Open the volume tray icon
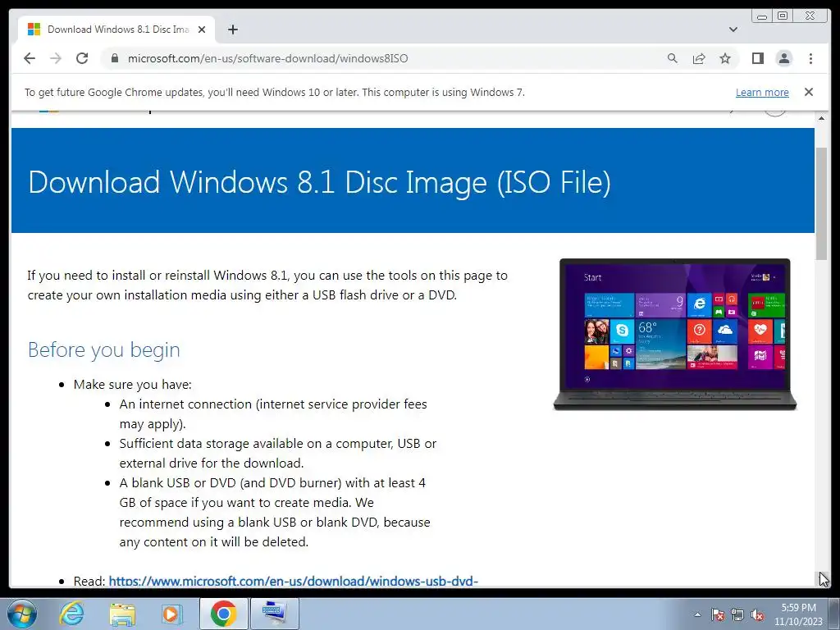The image size is (840, 630). 757,614
